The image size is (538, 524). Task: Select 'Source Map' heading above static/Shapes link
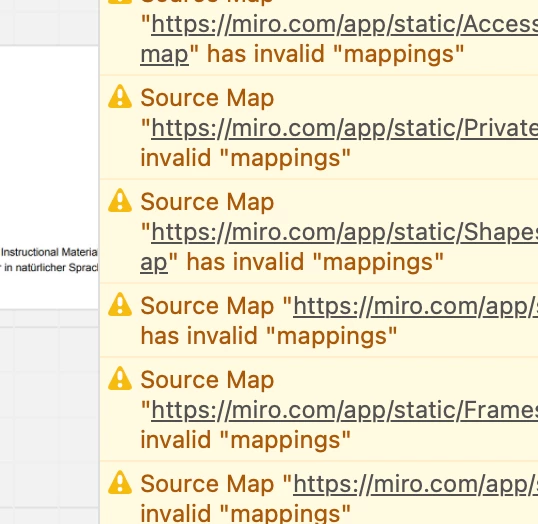tap(207, 202)
